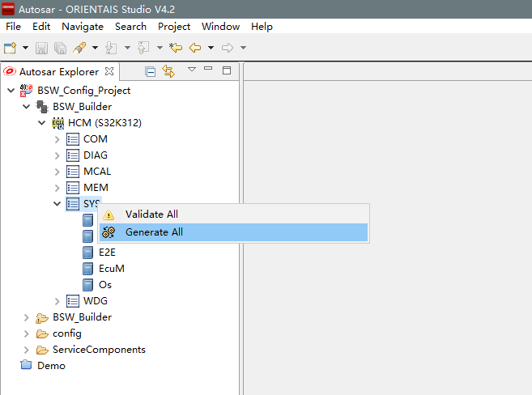The image size is (532, 395).
Task: Open the Autosar Explorer View Menu triangle
Action: coord(192,70)
